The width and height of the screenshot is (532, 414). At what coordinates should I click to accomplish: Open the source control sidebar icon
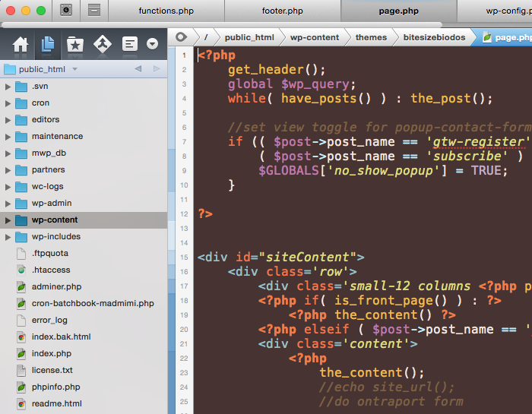(102, 44)
